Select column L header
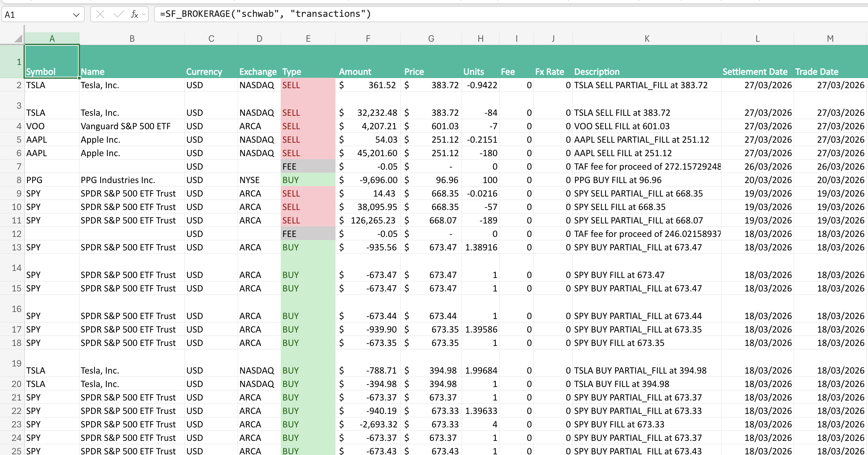 [x=757, y=38]
